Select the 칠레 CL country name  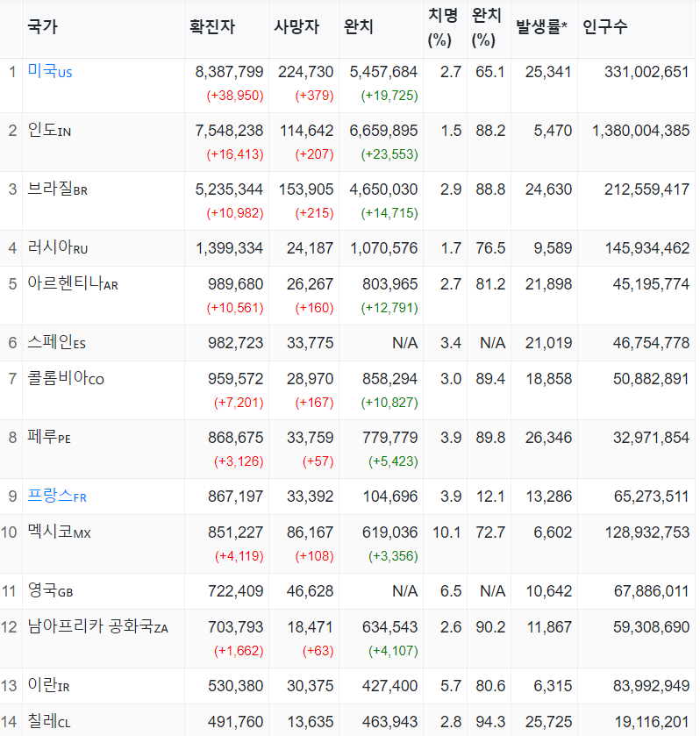pos(49,721)
